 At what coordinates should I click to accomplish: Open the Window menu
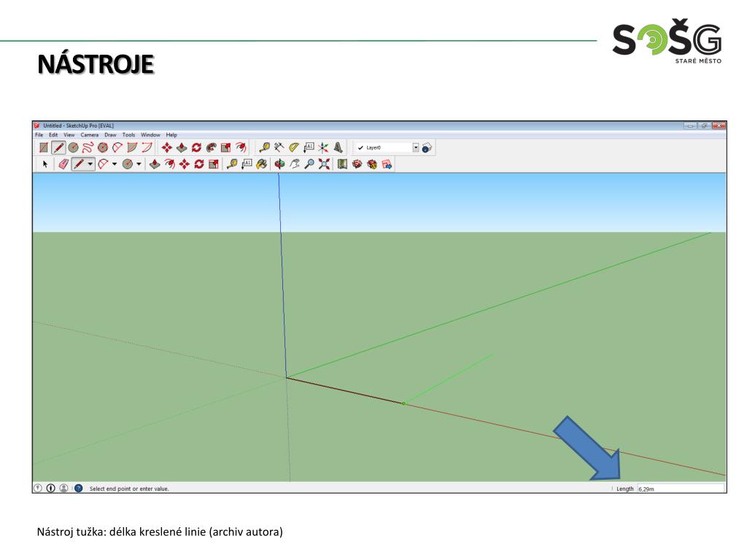150,135
